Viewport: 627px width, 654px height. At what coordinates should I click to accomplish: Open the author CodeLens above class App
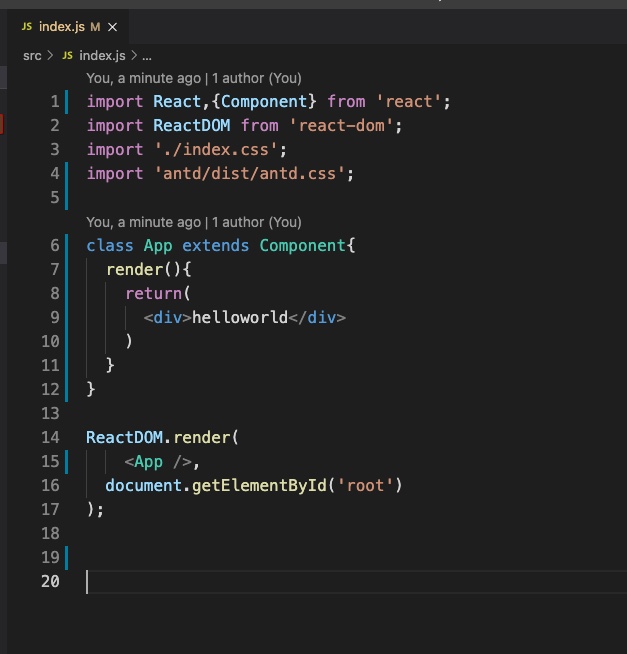[193, 222]
